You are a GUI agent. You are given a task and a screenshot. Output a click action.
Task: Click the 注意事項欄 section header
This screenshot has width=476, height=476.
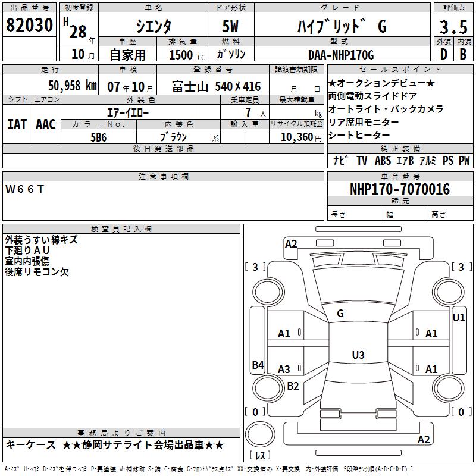click(163, 176)
